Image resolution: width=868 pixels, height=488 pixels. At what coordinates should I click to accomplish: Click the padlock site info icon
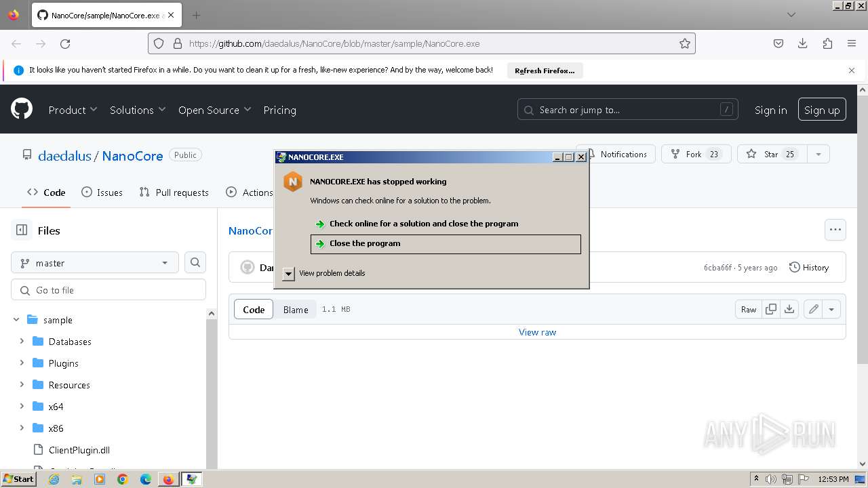coord(178,43)
